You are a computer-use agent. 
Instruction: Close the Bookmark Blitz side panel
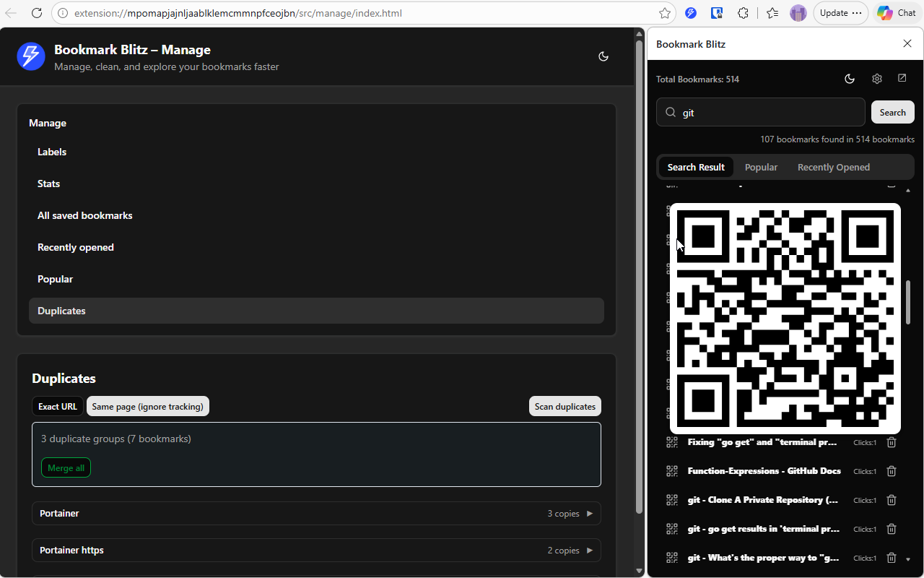point(907,44)
